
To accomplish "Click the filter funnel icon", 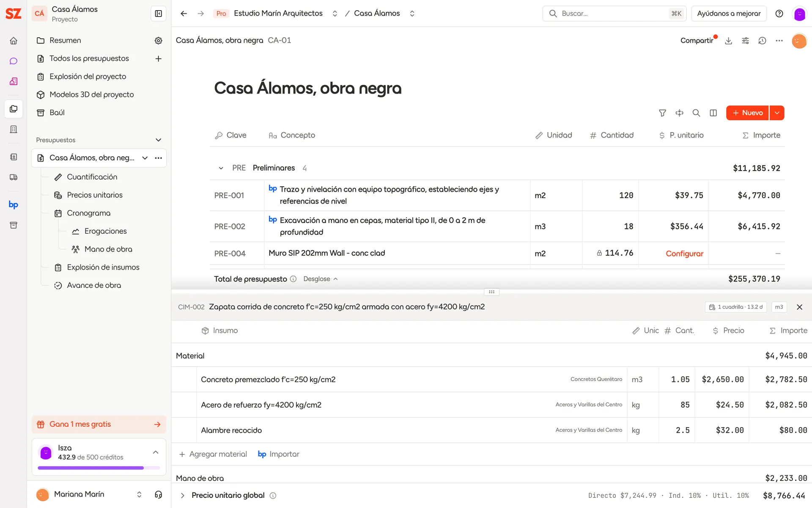I will (662, 113).
